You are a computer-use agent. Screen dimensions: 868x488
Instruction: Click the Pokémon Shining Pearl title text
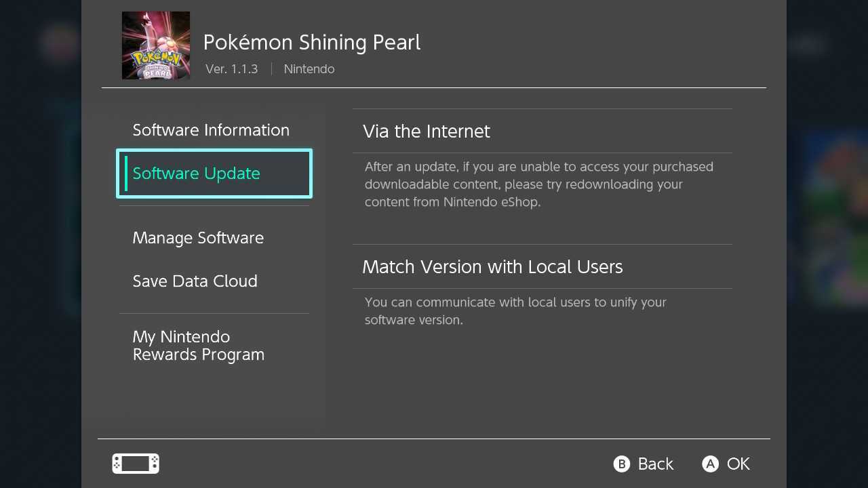pos(311,42)
